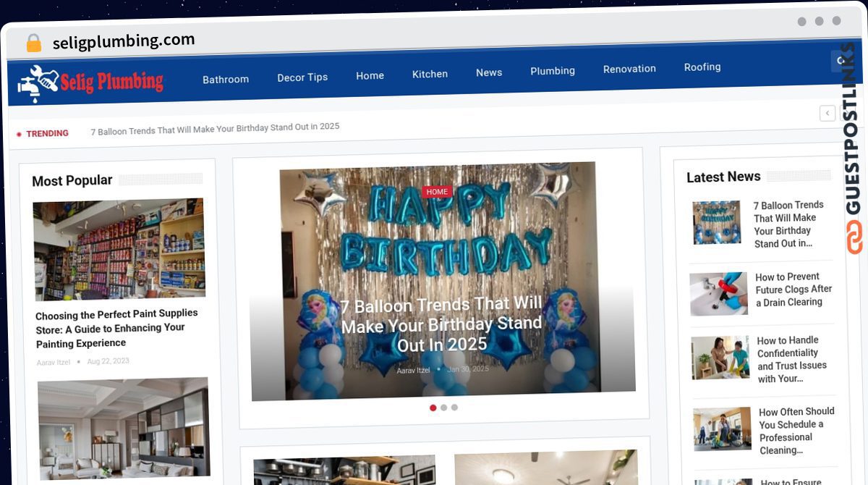Click the orange padlock security icon
The height and width of the screenshot is (485, 868).
tap(33, 43)
